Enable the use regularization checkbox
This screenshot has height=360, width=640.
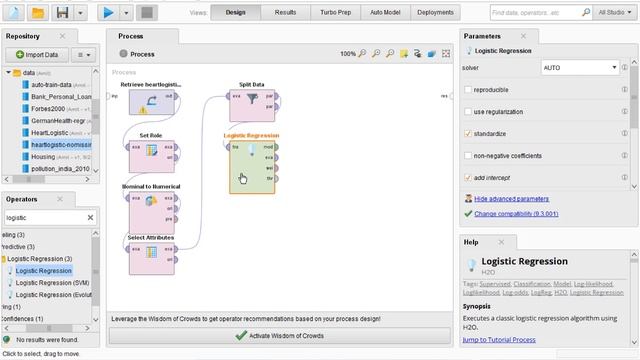(468, 111)
